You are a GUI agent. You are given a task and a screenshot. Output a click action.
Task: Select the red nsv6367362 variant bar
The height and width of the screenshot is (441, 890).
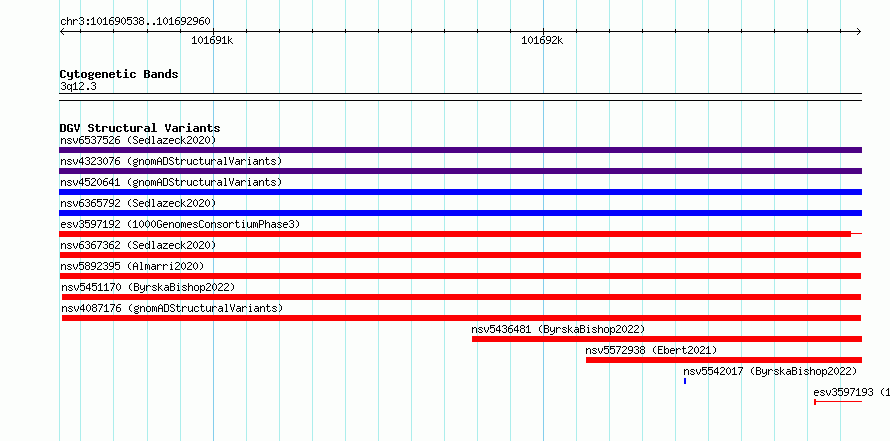(460, 255)
